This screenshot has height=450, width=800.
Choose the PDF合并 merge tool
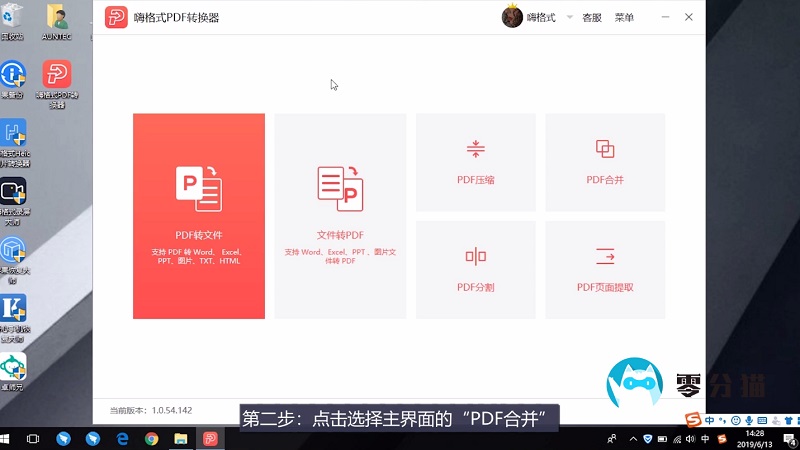605,162
